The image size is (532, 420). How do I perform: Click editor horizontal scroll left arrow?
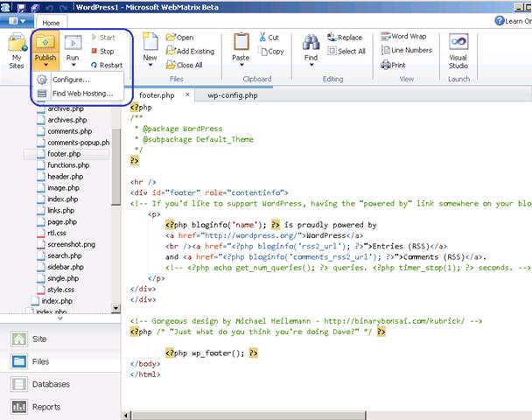(126, 416)
